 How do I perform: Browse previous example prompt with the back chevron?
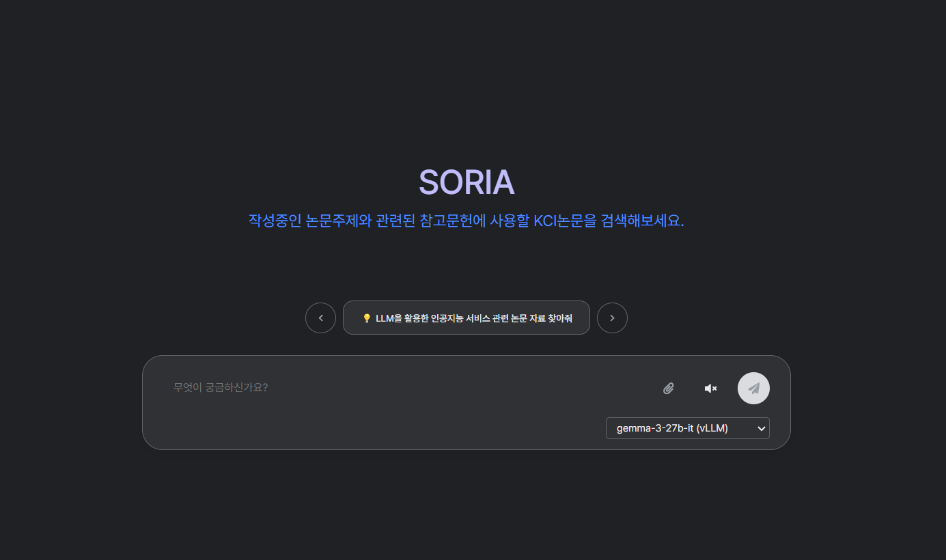point(320,317)
